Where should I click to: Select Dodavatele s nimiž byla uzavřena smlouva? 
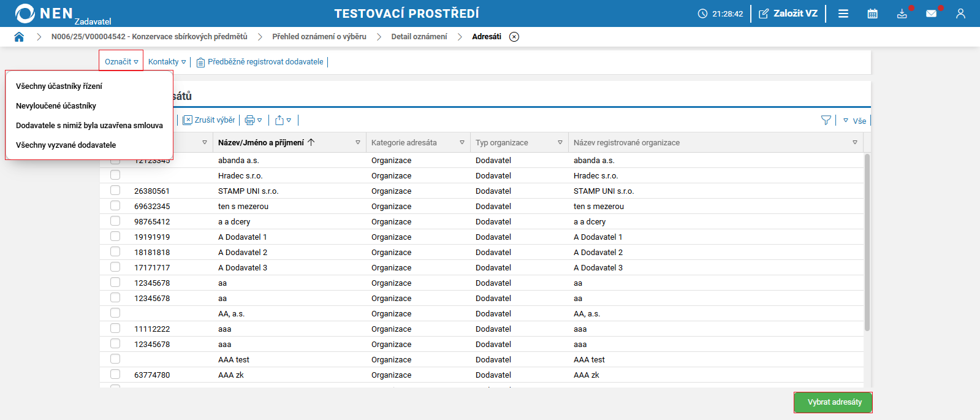pos(89,126)
